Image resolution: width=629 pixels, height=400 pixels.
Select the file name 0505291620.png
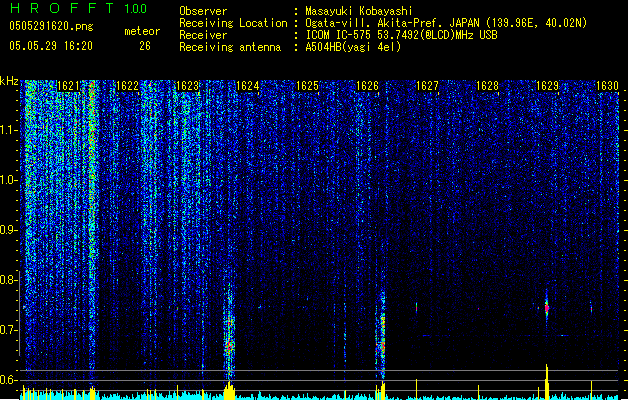[51, 27]
